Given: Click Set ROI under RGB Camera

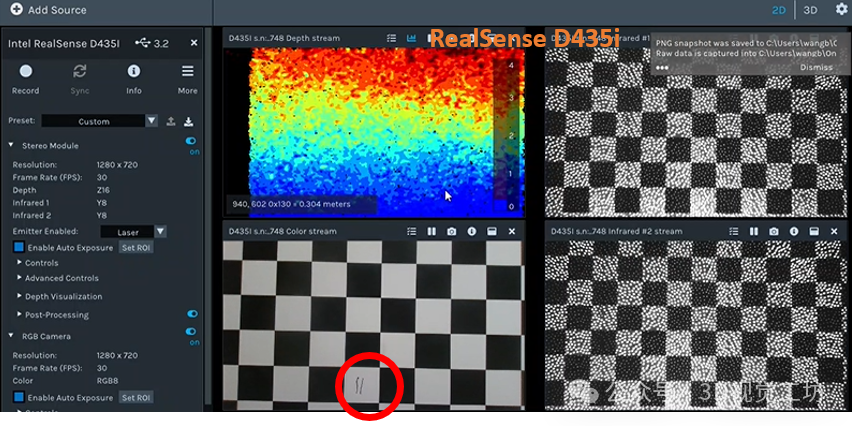Looking at the screenshot, I should point(136,397).
